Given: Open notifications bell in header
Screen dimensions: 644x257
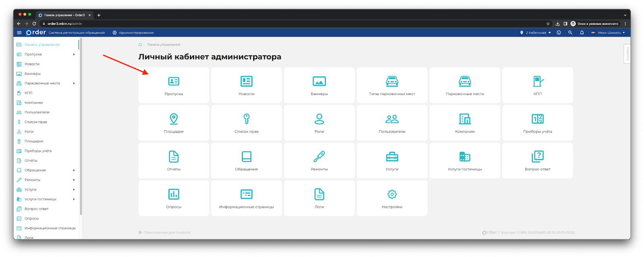Looking at the screenshot, I should click(582, 33).
